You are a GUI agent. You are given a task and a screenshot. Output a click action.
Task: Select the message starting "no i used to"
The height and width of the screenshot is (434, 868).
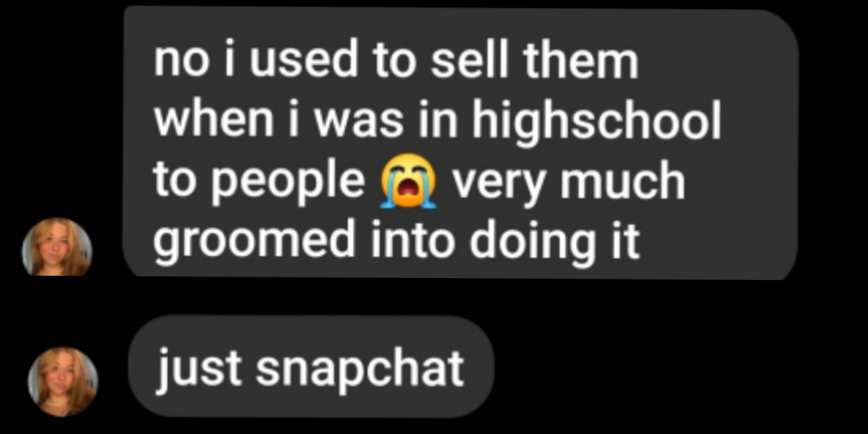click(460, 143)
